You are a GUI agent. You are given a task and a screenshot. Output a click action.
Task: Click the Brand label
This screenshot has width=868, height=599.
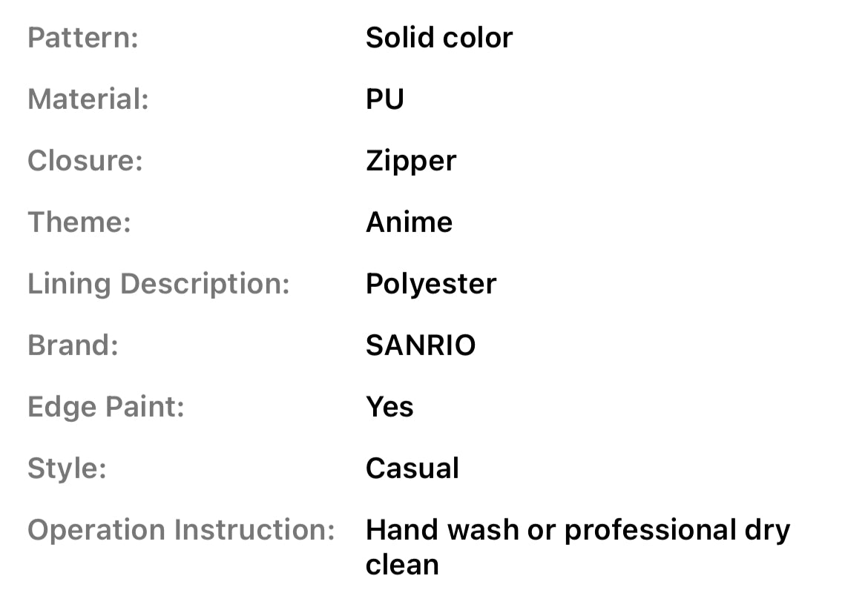pyautogui.click(x=73, y=345)
